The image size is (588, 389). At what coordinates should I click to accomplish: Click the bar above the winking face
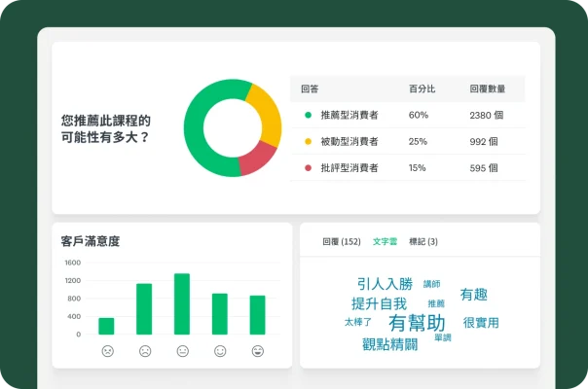click(x=258, y=315)
